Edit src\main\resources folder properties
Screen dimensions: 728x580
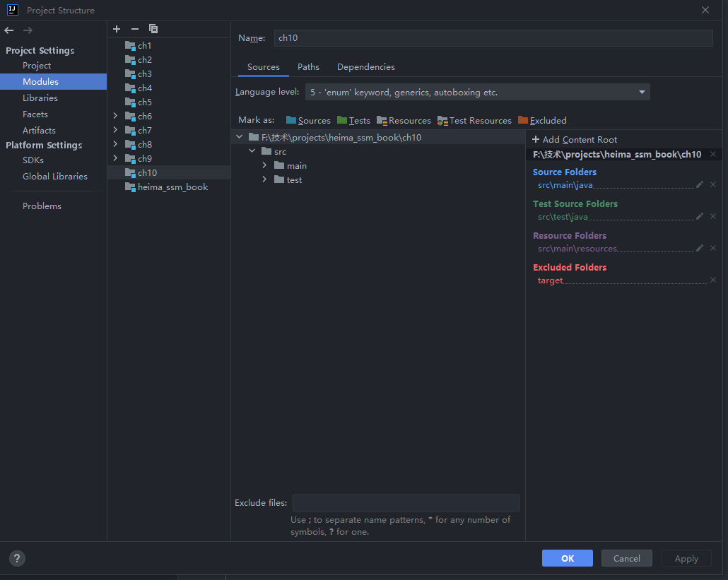(x=700, y=248)
